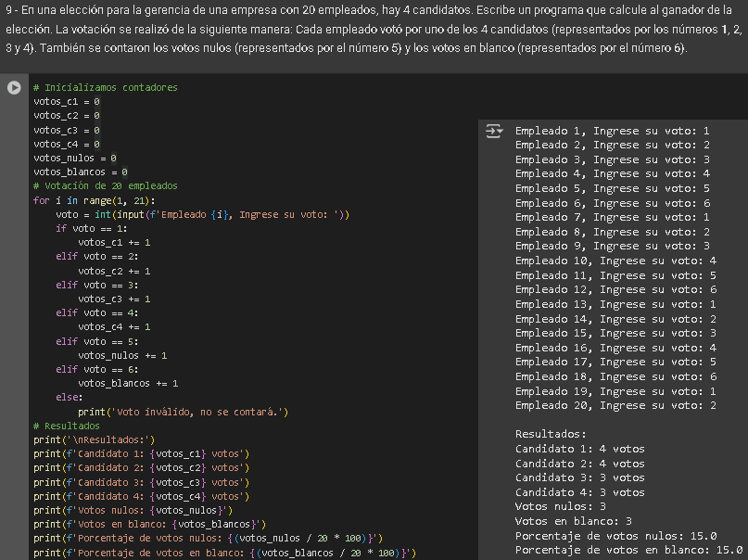Click output line 'Candidato 4: 3 votos'
Viewport: 748px width, 560px height.
[x=580, y=491]
